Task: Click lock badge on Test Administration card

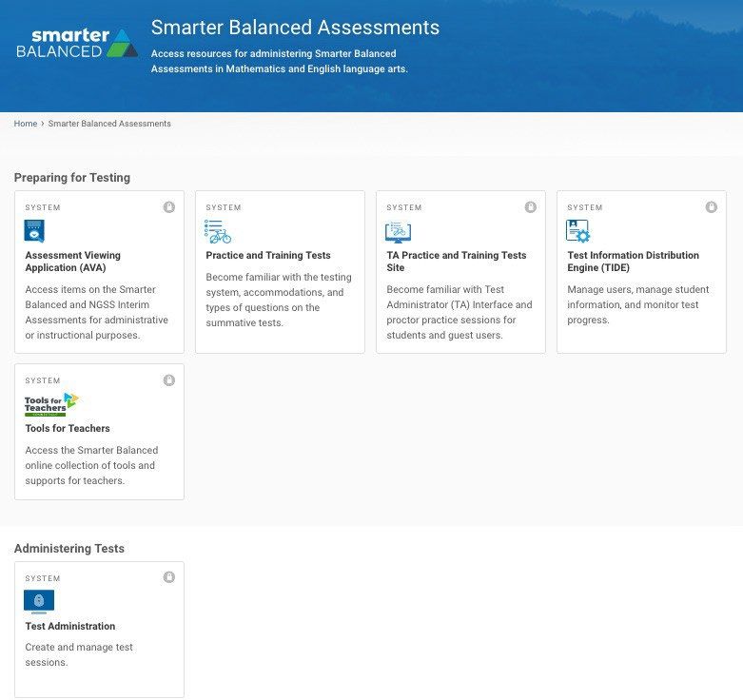Action: (x=169, y=577)
